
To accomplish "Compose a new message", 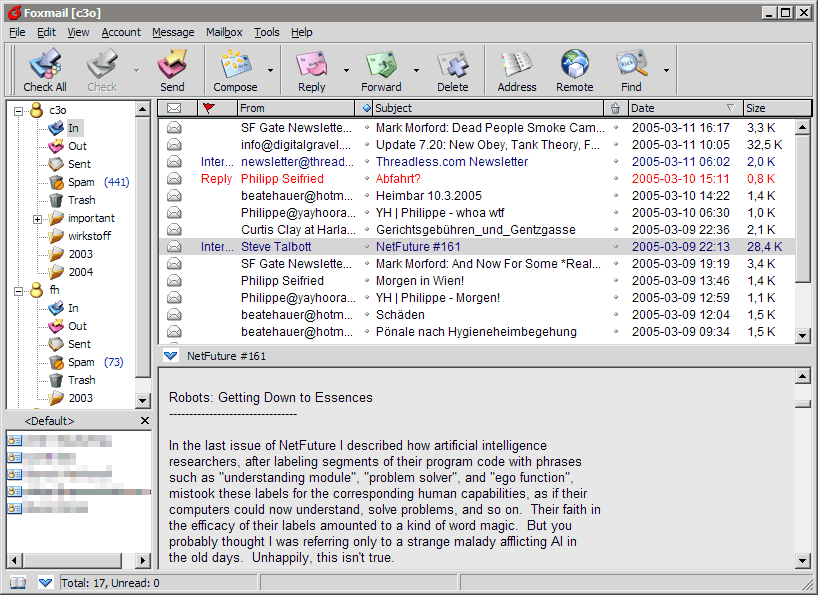I will tap(235, 70).
